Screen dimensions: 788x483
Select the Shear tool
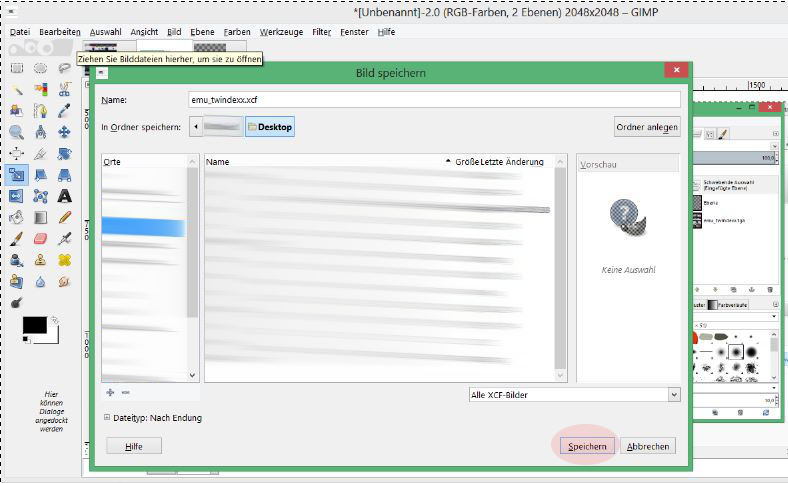40,175
